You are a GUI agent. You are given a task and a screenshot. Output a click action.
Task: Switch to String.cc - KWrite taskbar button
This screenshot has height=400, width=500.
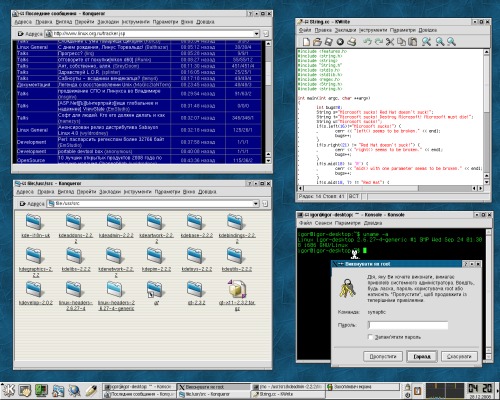click(x=288, y=394)
